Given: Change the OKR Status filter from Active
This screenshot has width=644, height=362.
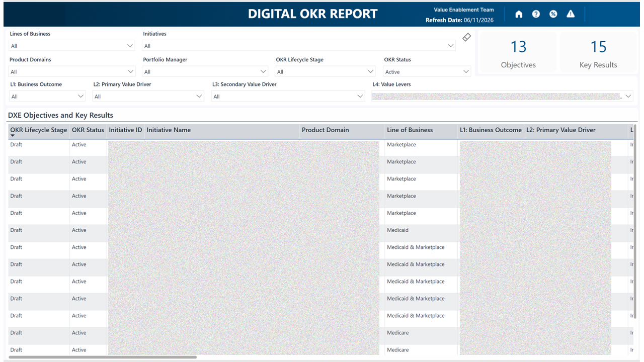Looking at the screenshot, I should 427,71.
